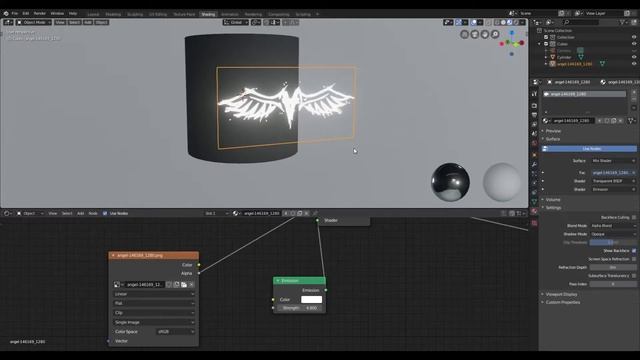Image resolution: width=640 pixels, height=360 pixels.
Task: Open the Window menu
Action: point(57,13)
